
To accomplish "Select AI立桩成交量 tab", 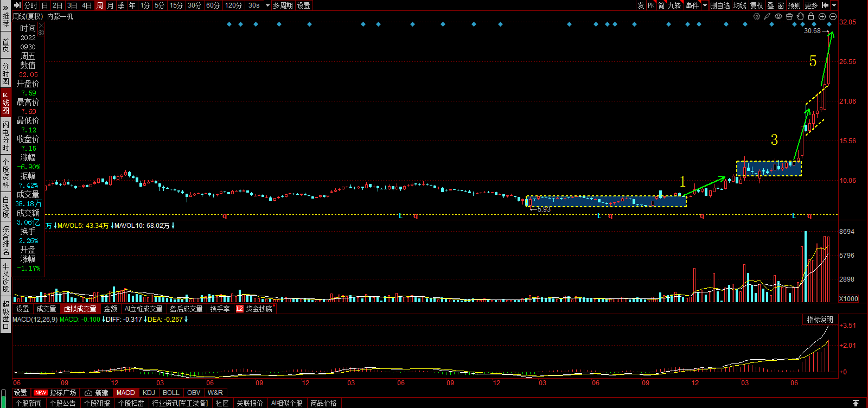I will [143, 309].
